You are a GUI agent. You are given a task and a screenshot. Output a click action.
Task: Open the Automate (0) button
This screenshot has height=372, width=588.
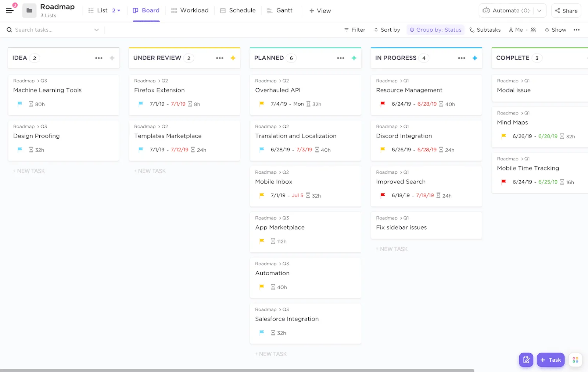tap(506, 10)
